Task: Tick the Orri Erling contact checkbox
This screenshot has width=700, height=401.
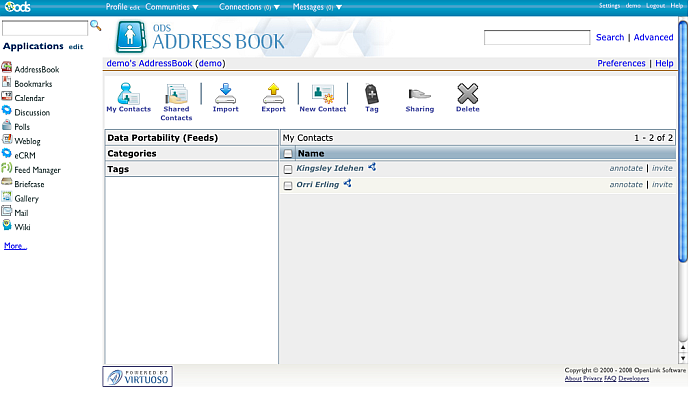Action: point(288,186)
